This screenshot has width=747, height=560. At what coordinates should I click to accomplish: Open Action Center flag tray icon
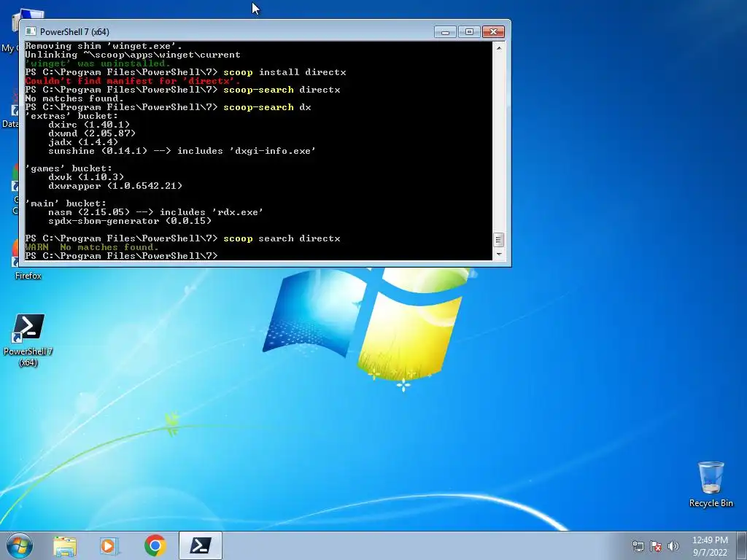pyautogui.click(x=656, y=546)
